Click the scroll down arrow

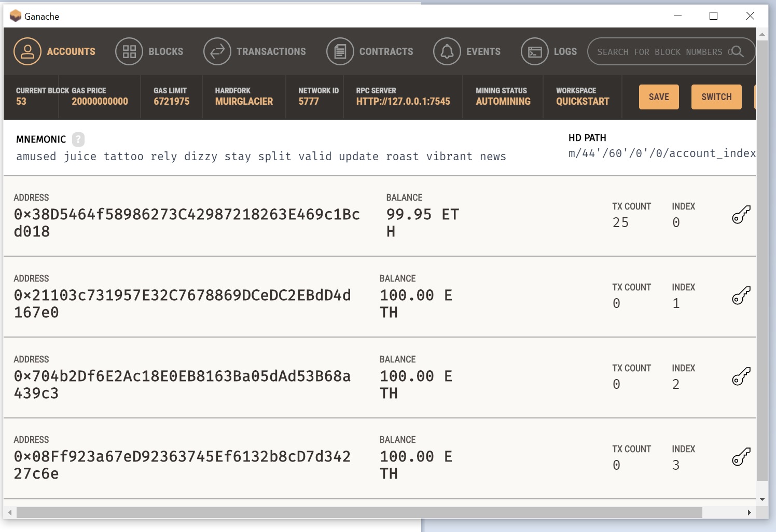(x=762, y=499)
